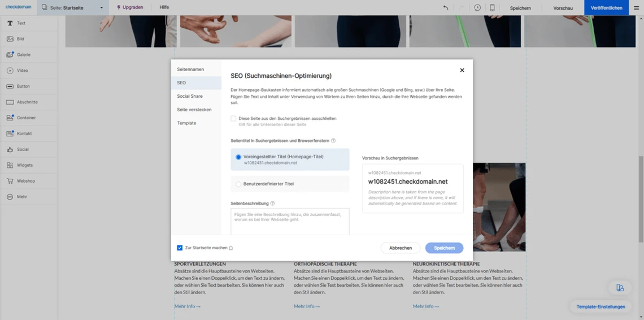Click Mehr Info link under Sportverletzungen
This screenshot has width=644, height=320.
188,306
